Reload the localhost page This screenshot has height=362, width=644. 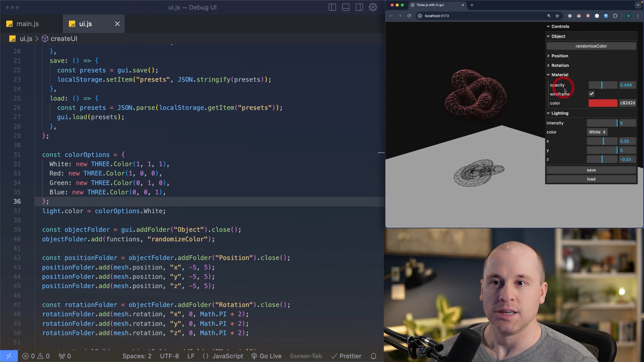point(409,16)
